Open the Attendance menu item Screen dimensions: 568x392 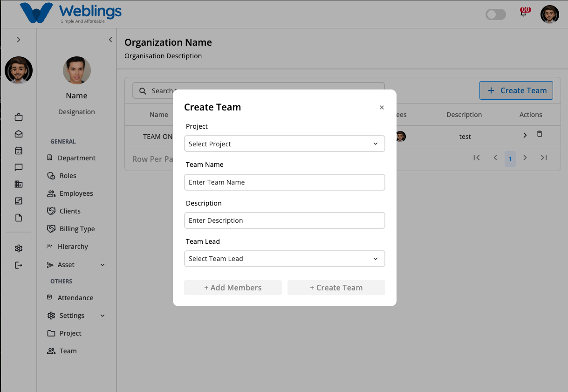click(x=70, y=298)
